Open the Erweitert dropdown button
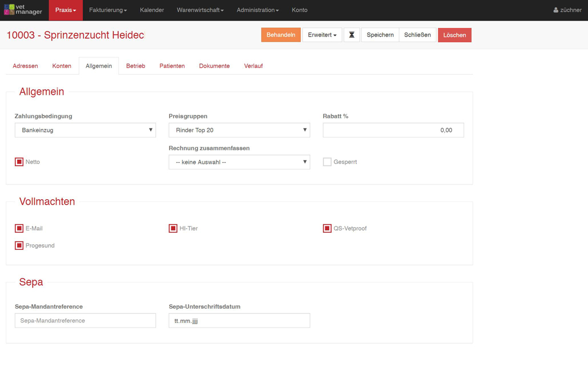This screenshot has height=380, width=588. 322,35
